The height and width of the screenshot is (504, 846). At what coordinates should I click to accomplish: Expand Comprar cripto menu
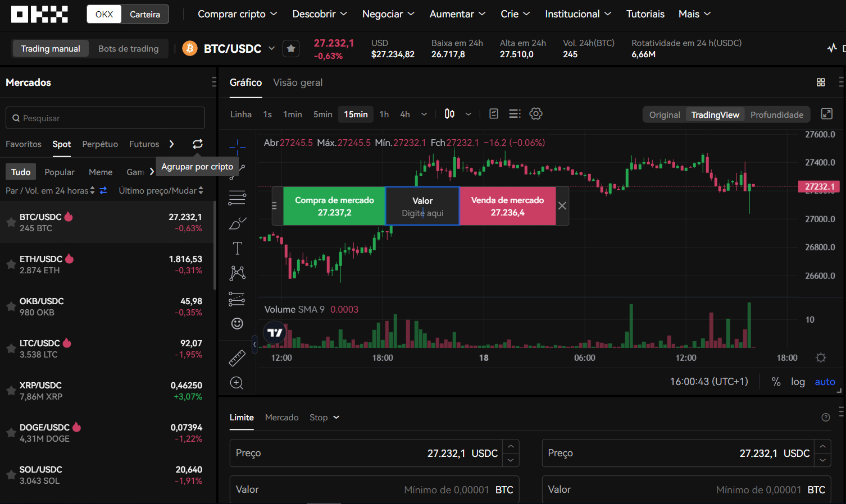click(237, 14)
